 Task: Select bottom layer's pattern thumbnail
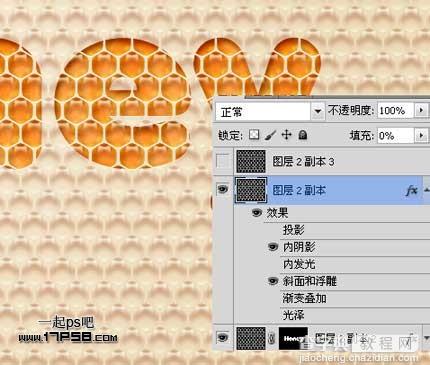[x=251, y=338]
